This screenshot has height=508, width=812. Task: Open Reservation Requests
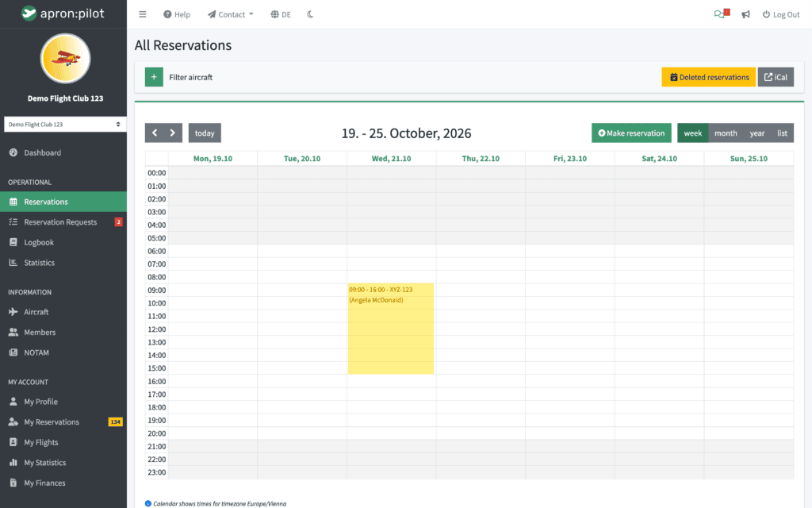click(63, 222)
